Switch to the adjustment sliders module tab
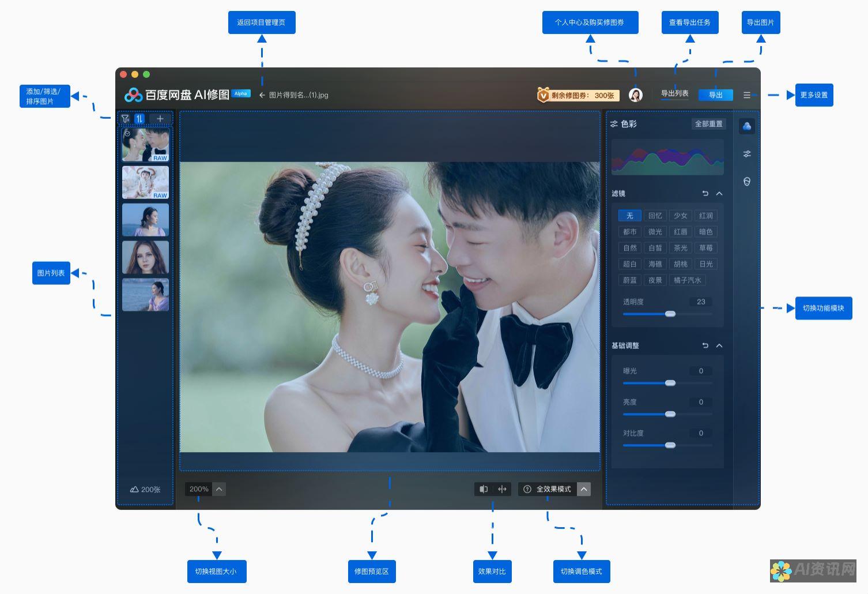Screen dimensions: 868x594 [x=747, y=154]
